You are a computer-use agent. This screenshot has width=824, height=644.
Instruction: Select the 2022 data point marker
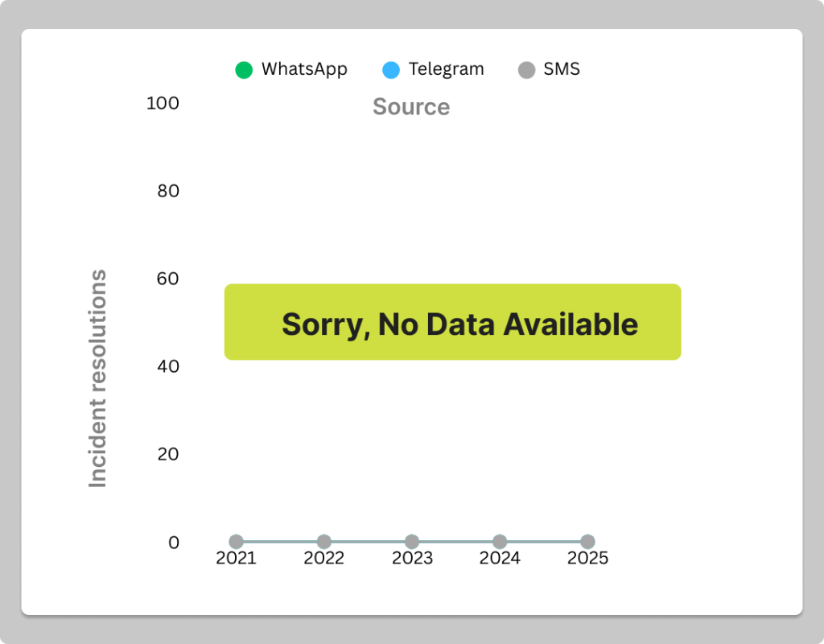323,542
